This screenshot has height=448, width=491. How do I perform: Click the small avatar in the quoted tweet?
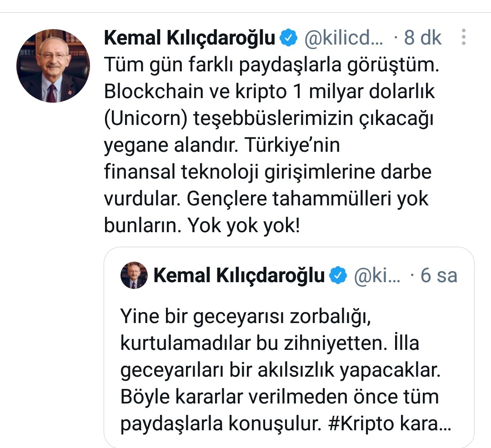(x=134, y=275)
